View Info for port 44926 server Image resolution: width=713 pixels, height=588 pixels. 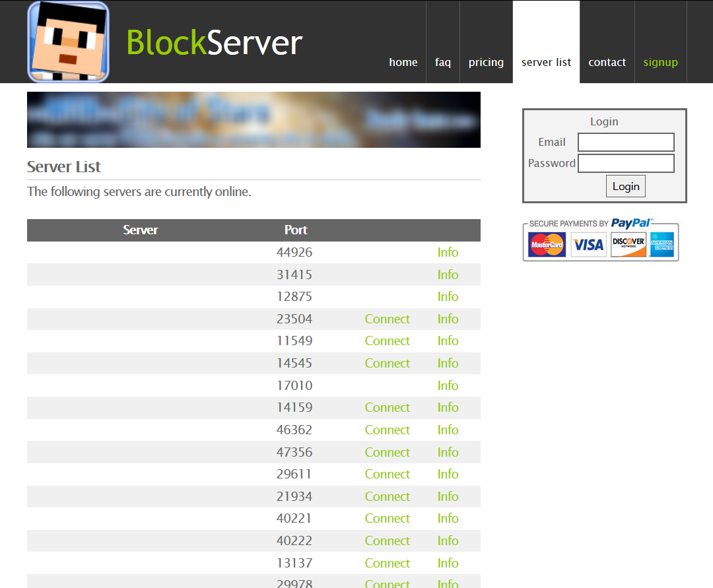448,252
